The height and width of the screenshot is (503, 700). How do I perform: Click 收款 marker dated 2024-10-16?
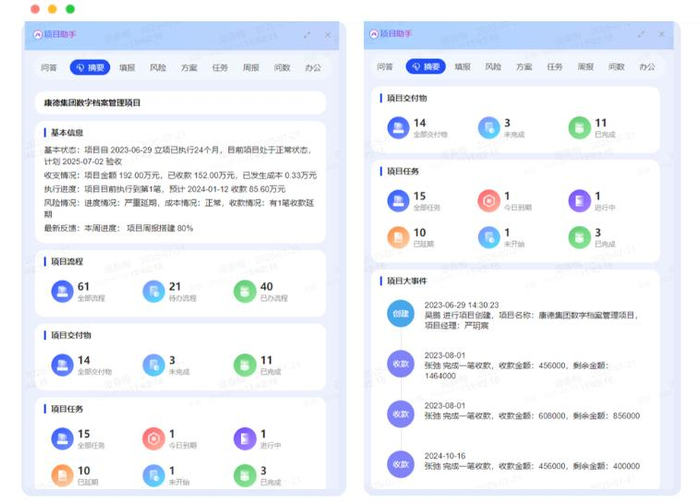click(x=400, y=464)
